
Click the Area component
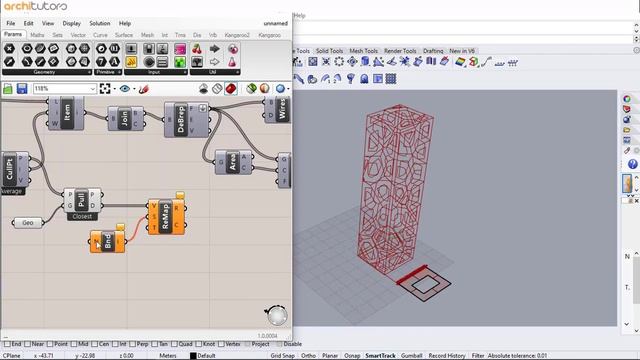(233, 162)
